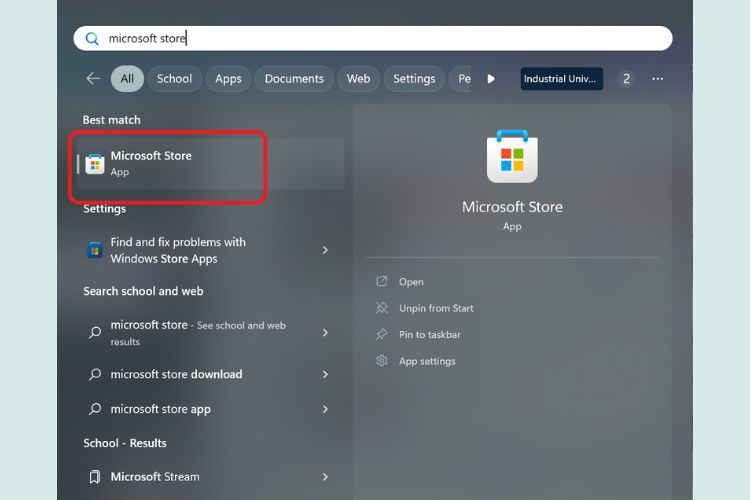Click the search box with 'microsoft store'
The width and height of the screenshot is (750, 500).
(x=373, y=38)
